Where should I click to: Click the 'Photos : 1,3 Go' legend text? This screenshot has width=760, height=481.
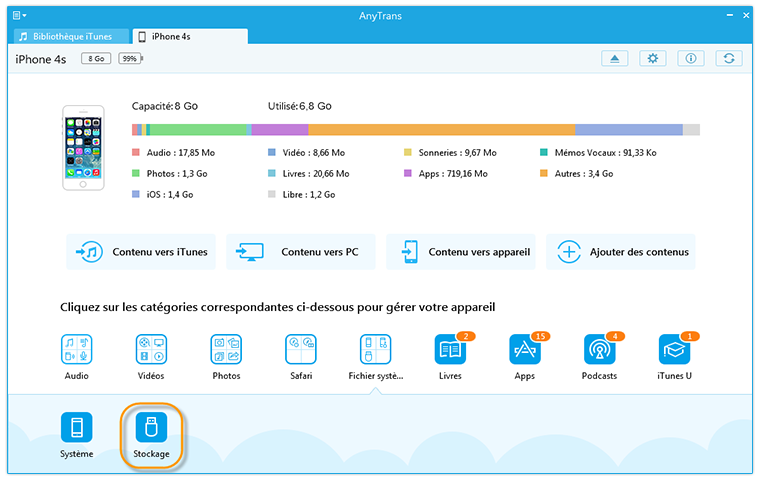(x=177, y=174)
